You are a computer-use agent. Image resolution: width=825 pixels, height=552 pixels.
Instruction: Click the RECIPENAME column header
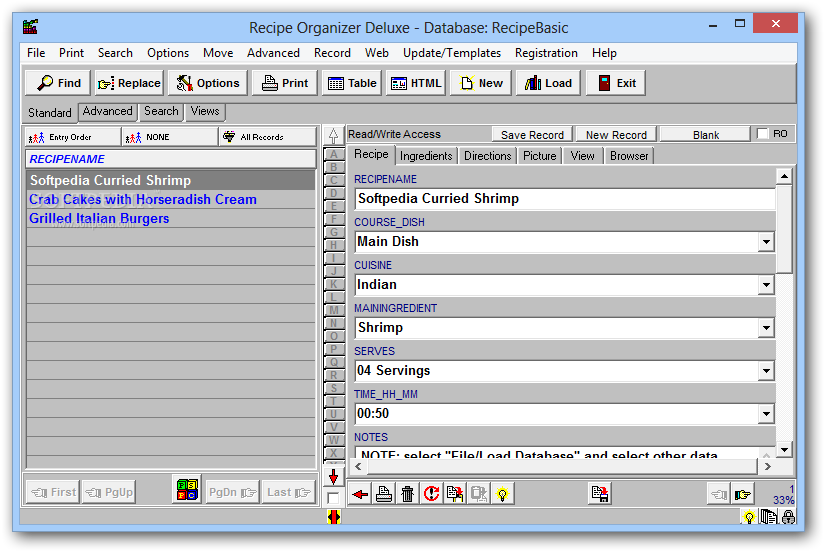pyautogui.click(x=171, y=159)
